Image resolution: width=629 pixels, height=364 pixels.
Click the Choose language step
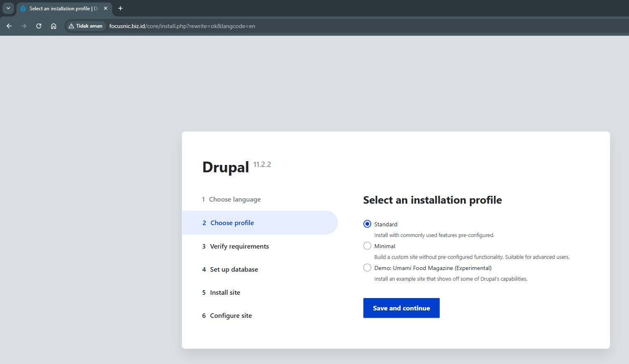coord(234,200)
